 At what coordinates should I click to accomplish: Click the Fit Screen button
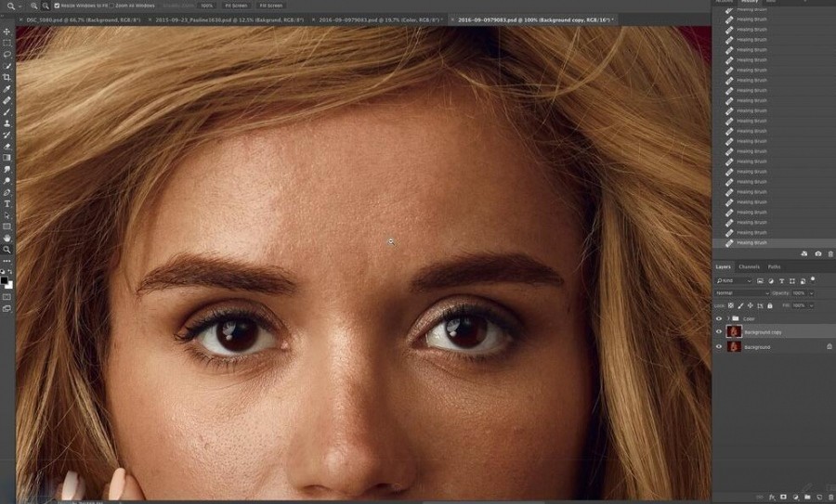[236, 6]
